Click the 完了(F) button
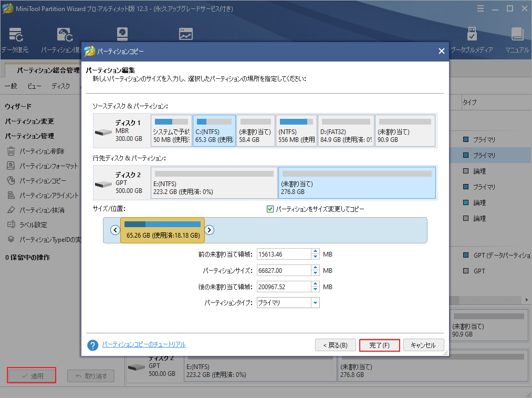The width and height of the screenshot is (532, 398). pyautogui.click(x=379, y=345)
